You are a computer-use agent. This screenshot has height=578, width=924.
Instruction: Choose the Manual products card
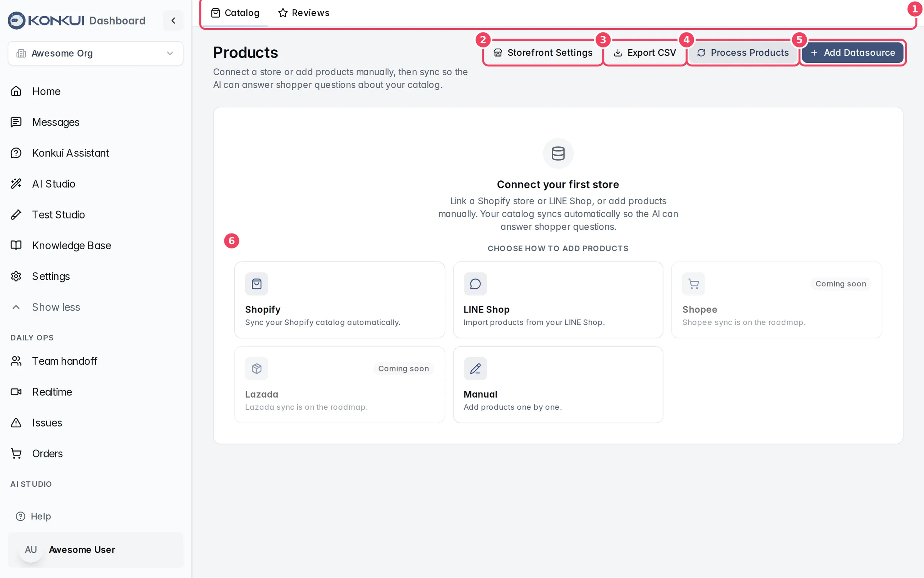tap(558, 385)
